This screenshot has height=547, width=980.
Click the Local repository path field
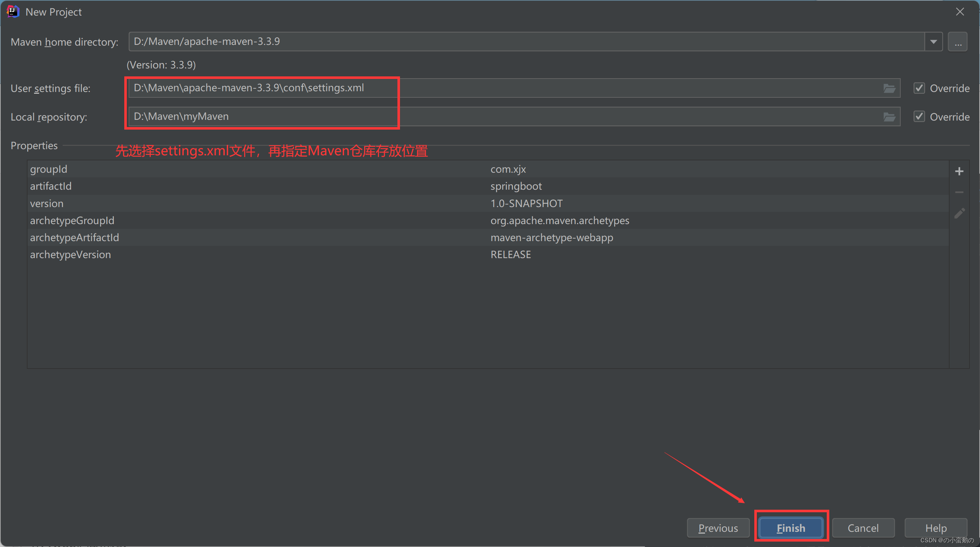point(514,117)
